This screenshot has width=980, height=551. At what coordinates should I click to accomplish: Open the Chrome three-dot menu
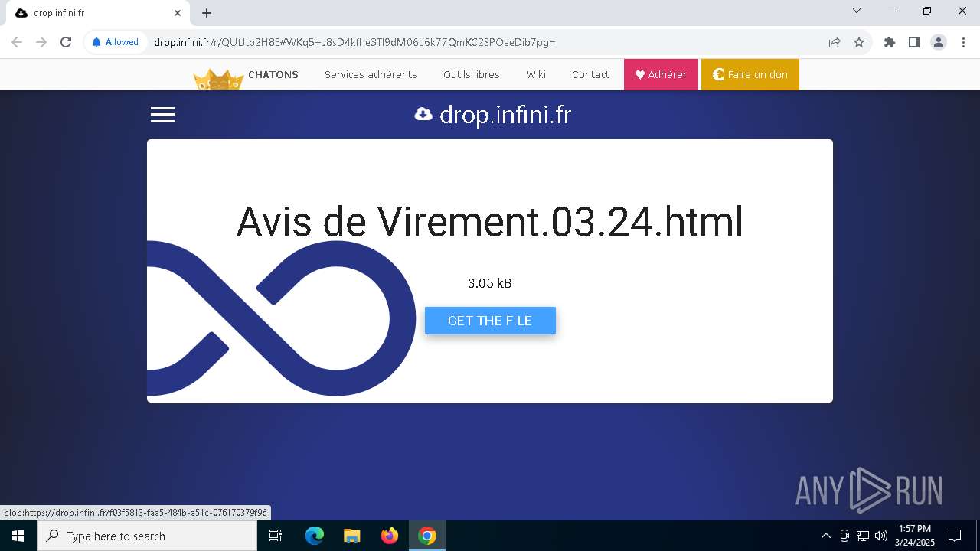(x=963, y=42)
